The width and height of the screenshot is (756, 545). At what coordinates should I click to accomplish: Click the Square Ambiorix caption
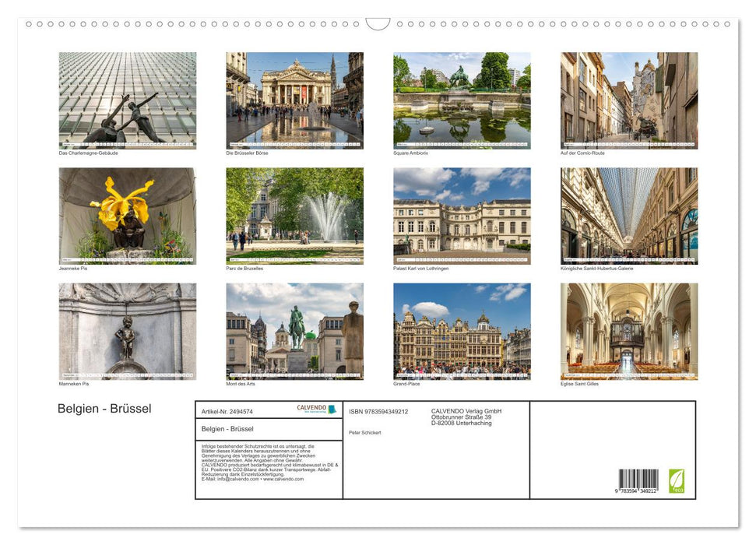coord(410,153)
